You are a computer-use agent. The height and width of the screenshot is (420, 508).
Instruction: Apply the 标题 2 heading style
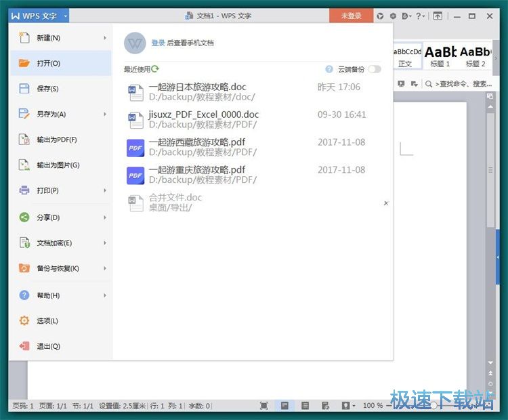pos(475,56)
